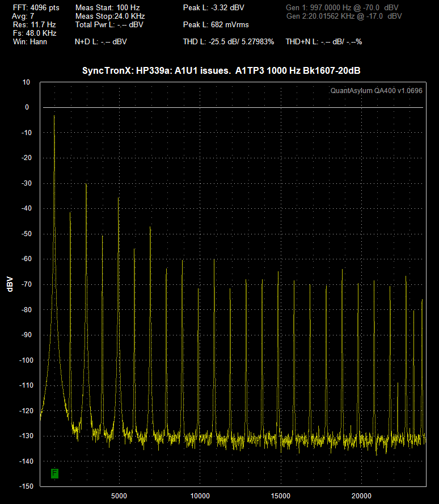This screenshot has width=439, height=504.
Task: Click the -150 axis label
Action: coord(26,486)
